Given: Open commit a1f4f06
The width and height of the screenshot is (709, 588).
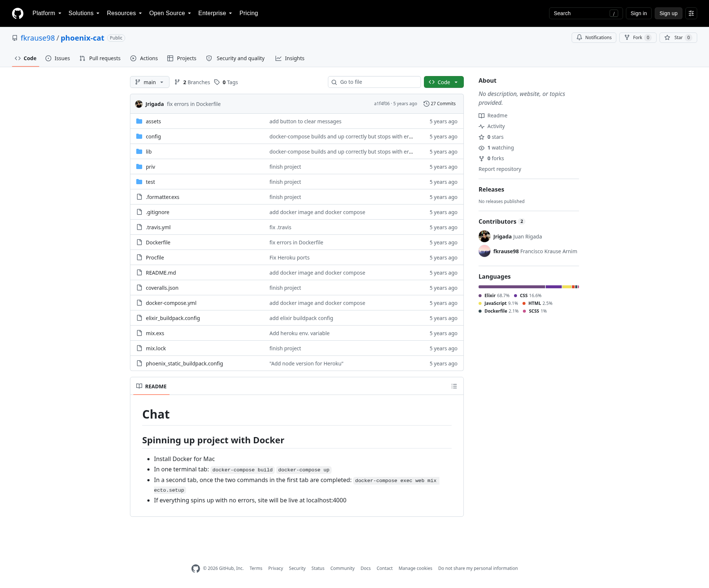Looking at the screenshot, I should [x=382, y=104].
